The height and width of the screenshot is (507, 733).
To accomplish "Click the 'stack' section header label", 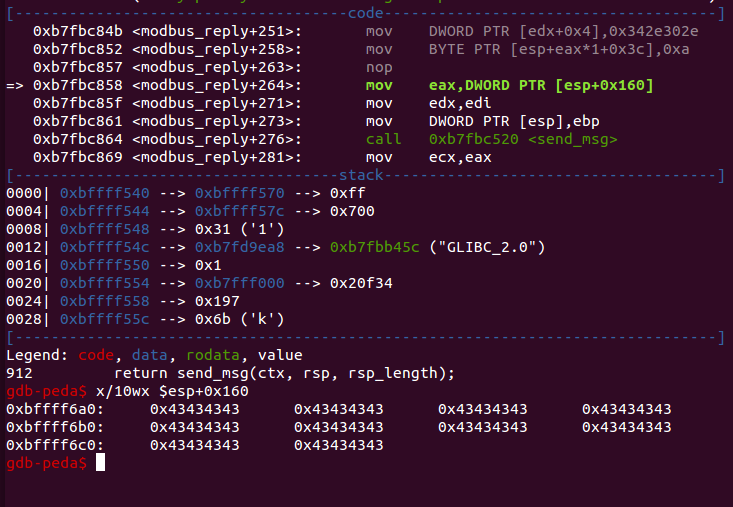I will (361, 175).
